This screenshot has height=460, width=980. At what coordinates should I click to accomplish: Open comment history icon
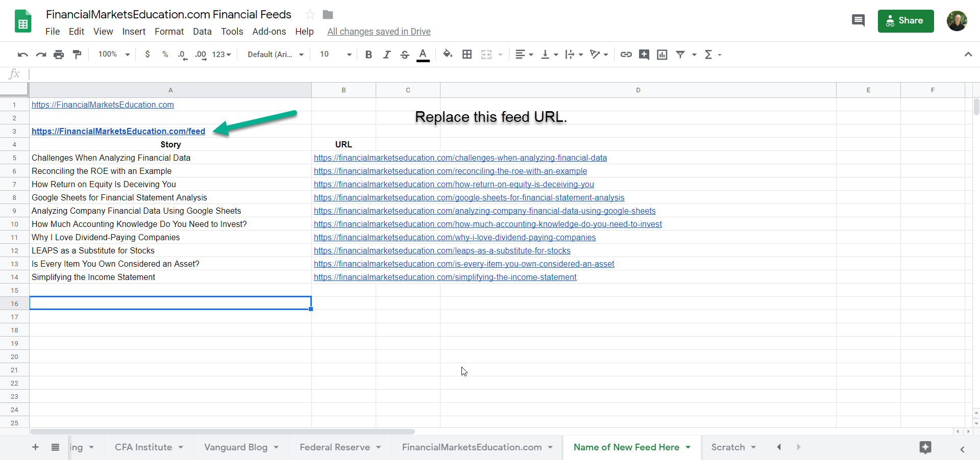click(859, 21)
